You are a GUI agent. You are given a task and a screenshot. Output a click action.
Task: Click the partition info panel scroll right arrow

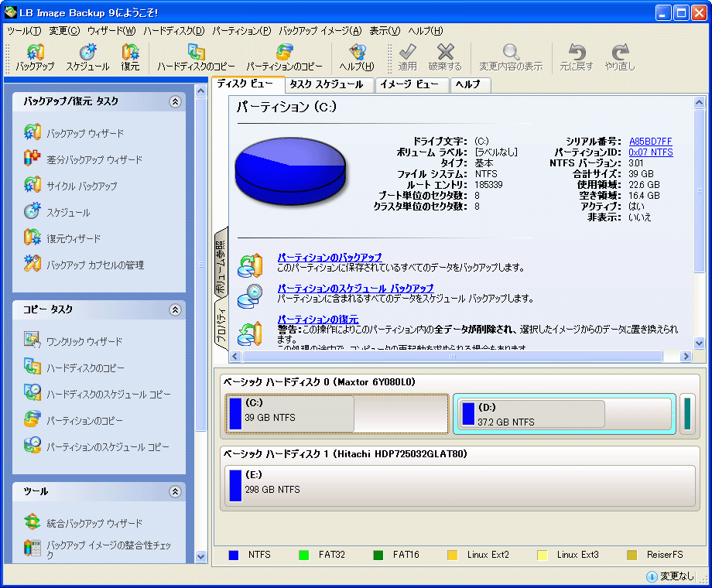point(686,357)
